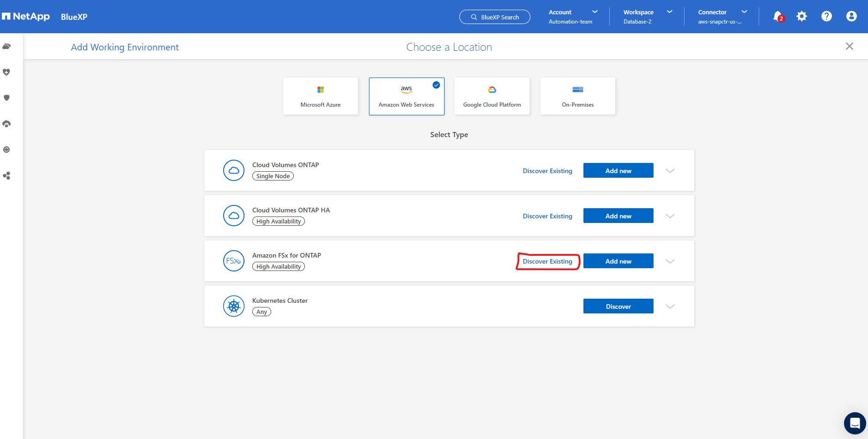Expand the Amazon FSx for ONTAP chevron

tap(670, 261)
